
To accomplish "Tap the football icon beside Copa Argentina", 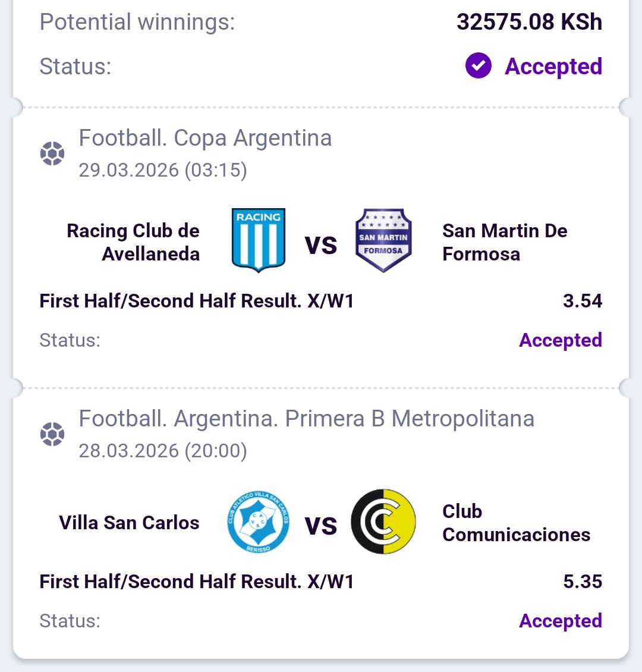I will point(52,154).
